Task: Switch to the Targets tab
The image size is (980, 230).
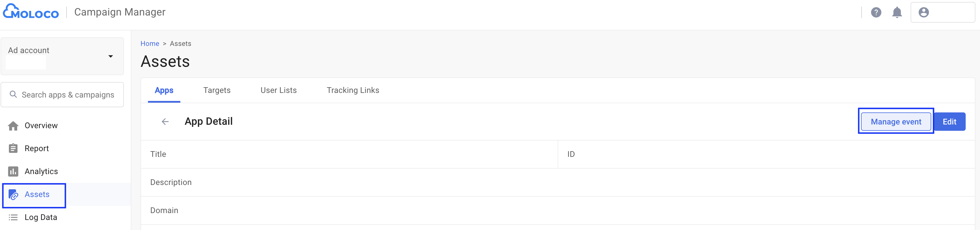Action: [x=217, y=90]
